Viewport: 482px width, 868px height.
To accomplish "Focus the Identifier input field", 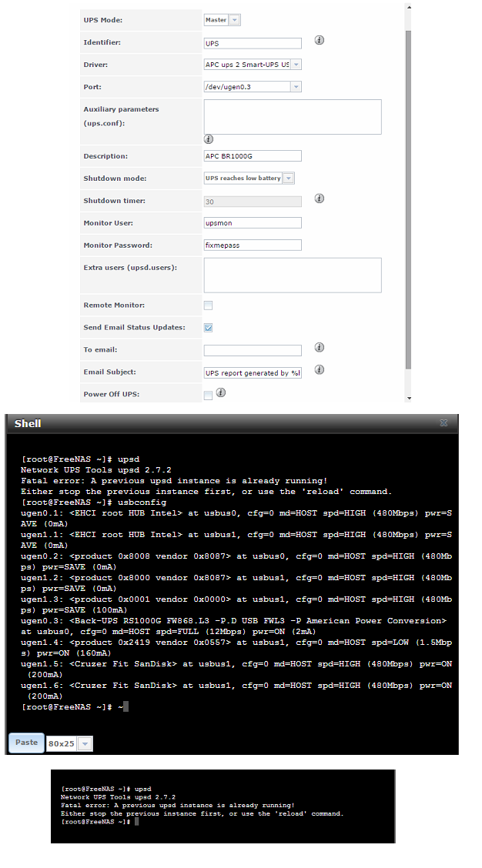I will [x=253, y=43].
